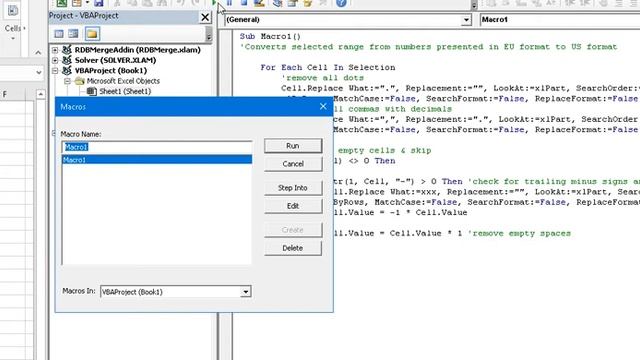Click the Run Sub green play icon

[214, 3]
